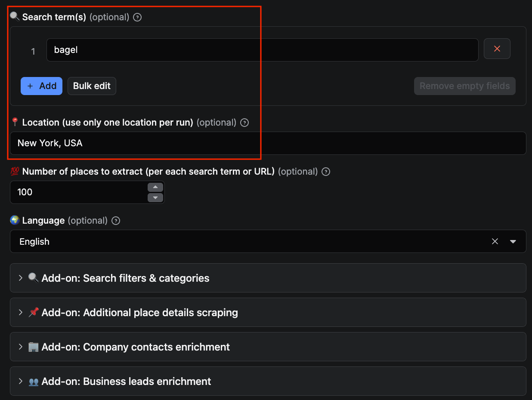Click the red pin icon beside Location label
Image resolution: width=532 pixels, height=400 pixels.
click(x=15, y=122)
